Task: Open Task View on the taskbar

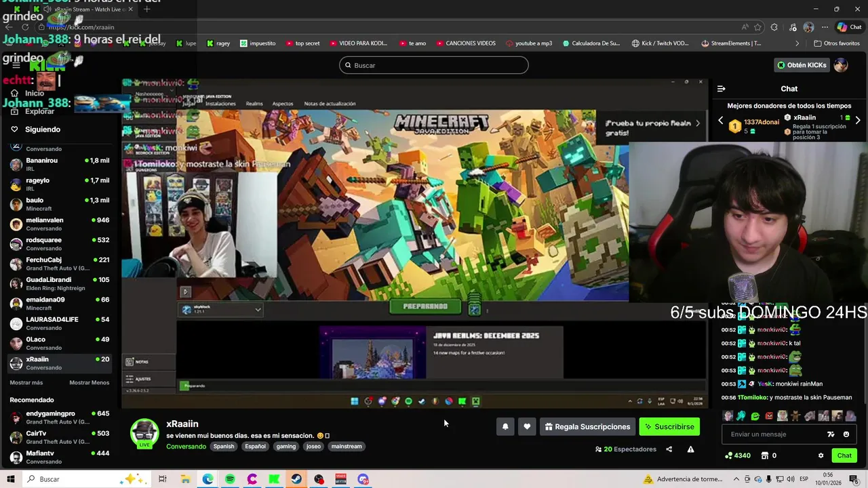Action: click(x=163, y=479)
